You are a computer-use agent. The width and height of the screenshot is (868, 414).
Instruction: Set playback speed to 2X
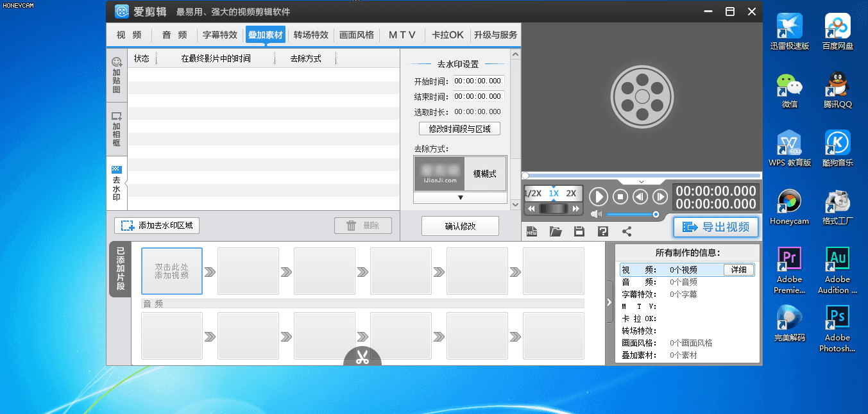[571, 193]
